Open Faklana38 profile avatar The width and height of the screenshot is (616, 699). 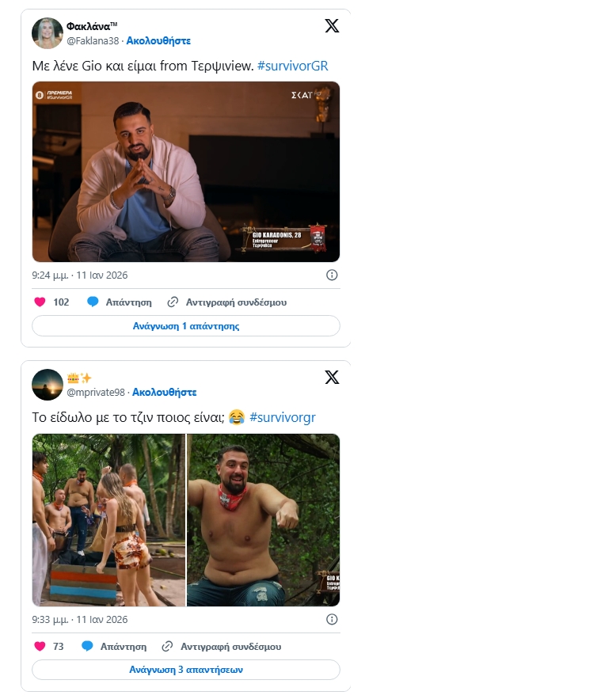point(47,32)
